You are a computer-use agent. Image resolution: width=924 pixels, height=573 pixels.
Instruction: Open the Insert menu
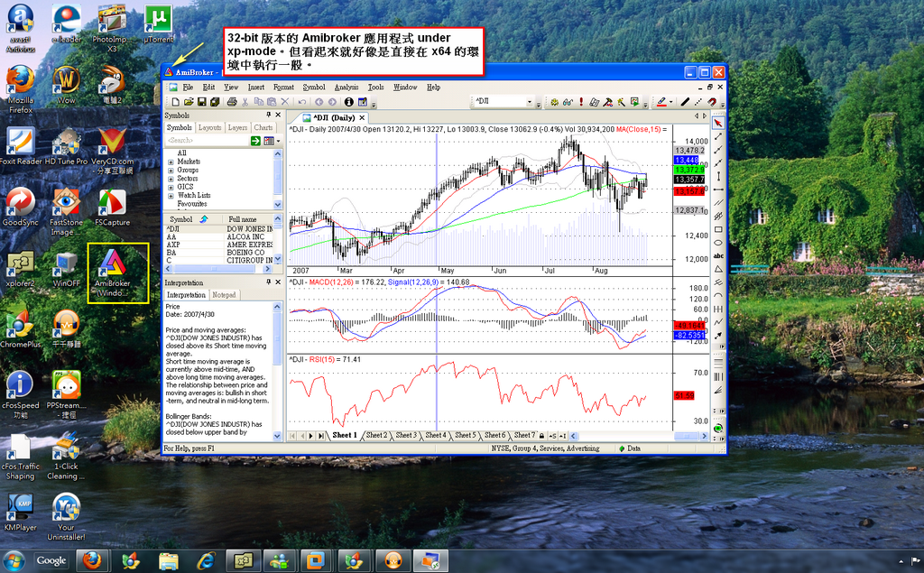coord(256,87)
